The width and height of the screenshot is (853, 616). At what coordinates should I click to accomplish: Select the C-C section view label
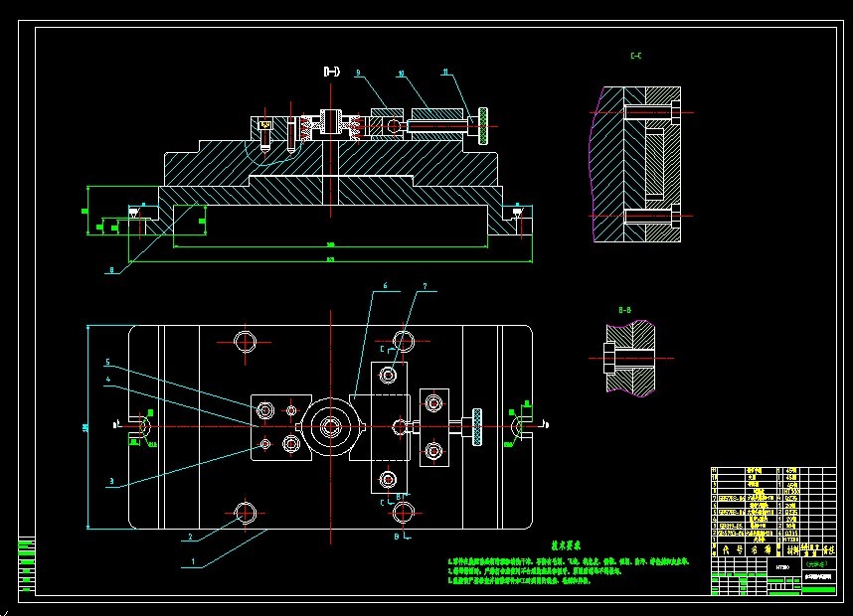636,56
